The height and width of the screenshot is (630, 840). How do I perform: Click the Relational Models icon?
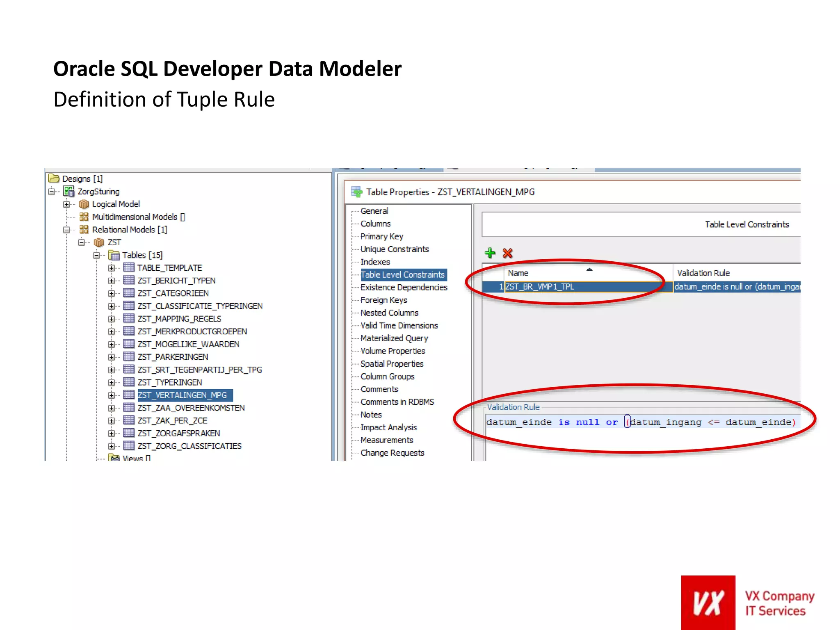[84, 229]
